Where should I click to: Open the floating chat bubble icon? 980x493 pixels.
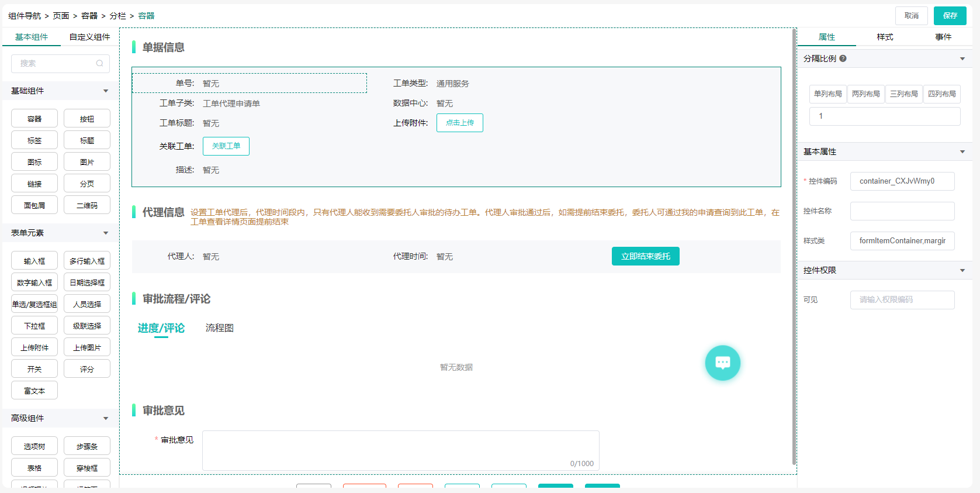click(x=723, y=363)
